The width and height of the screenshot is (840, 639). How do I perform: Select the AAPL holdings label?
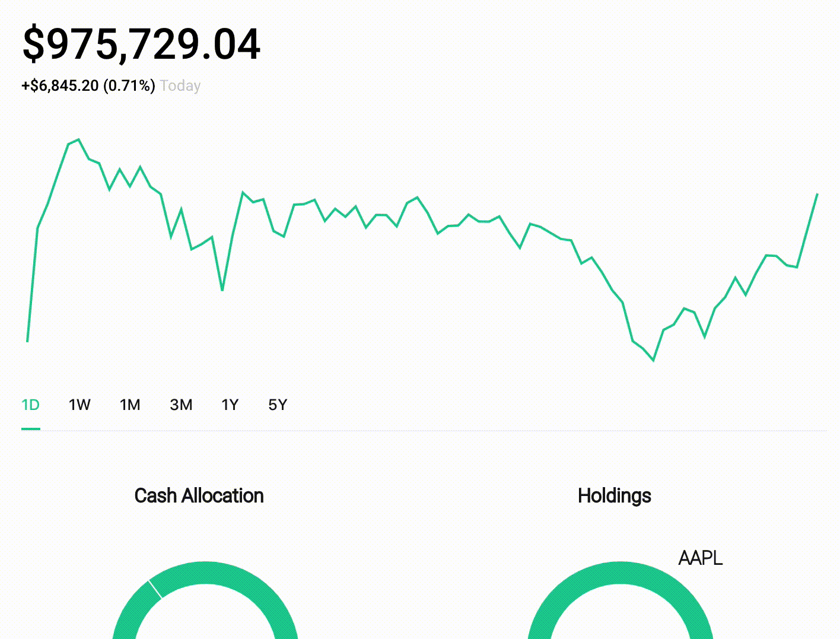tap(700, 558)
